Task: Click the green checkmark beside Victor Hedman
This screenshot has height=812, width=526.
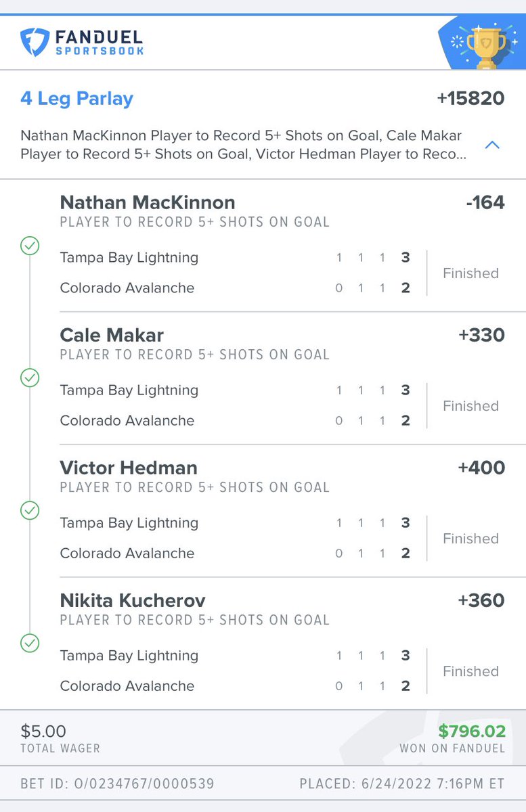Action: pos(30,510)
